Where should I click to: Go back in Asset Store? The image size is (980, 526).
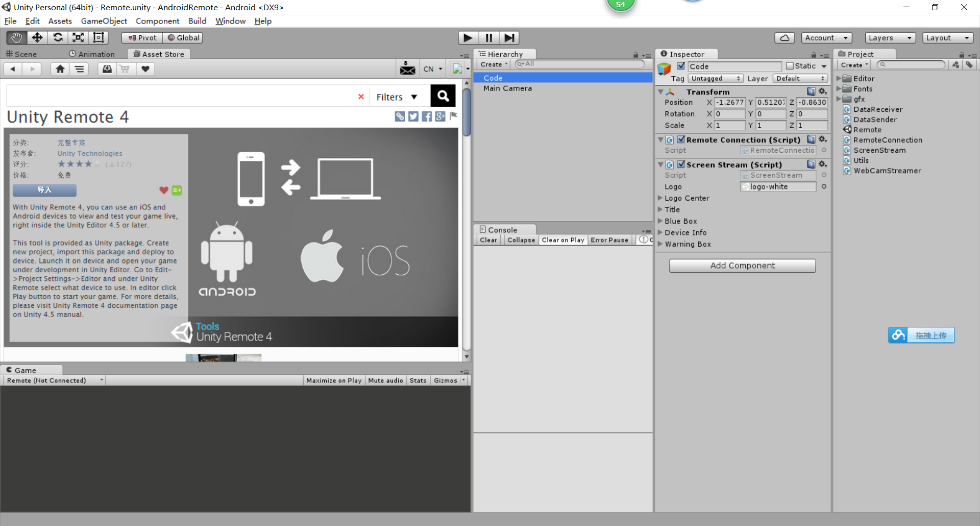click(13, 69)
